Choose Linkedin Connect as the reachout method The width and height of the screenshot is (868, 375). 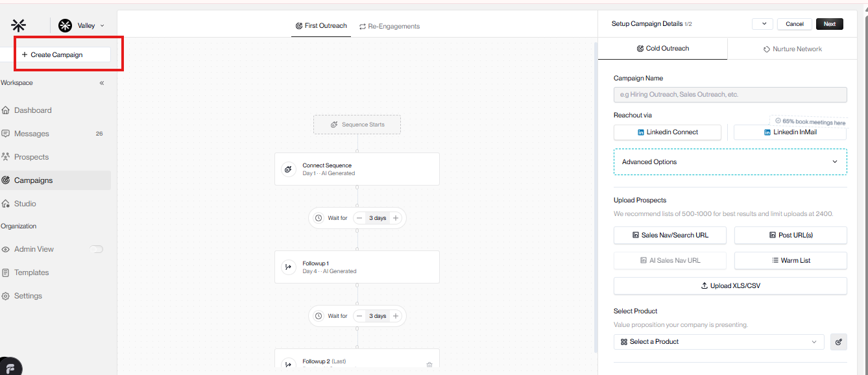668,132
